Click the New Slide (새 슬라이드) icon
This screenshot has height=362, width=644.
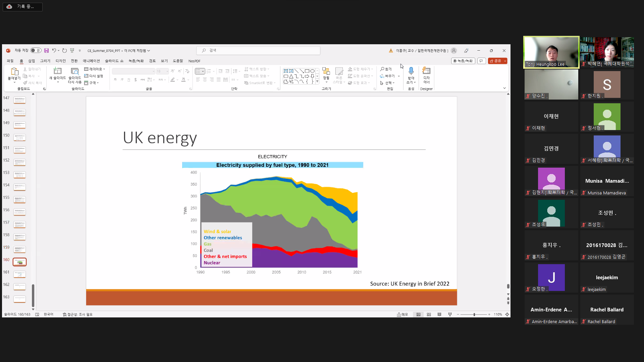coord(57,71)
